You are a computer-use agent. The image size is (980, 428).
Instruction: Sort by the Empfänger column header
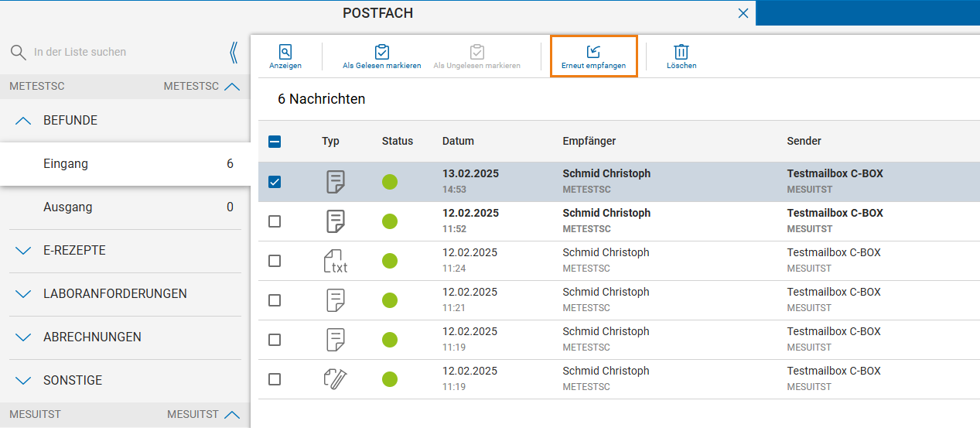click(x=589, y=141)
